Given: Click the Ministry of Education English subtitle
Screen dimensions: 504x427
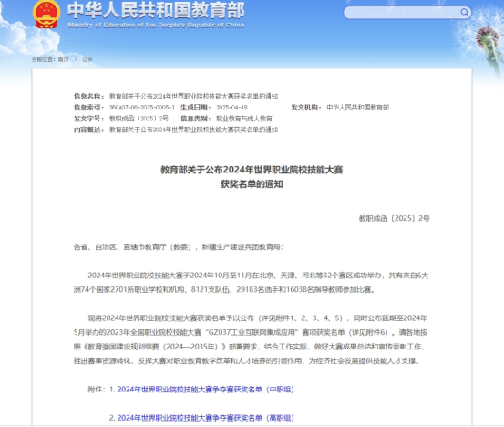Looking at the screenshot, I should 156,26.
